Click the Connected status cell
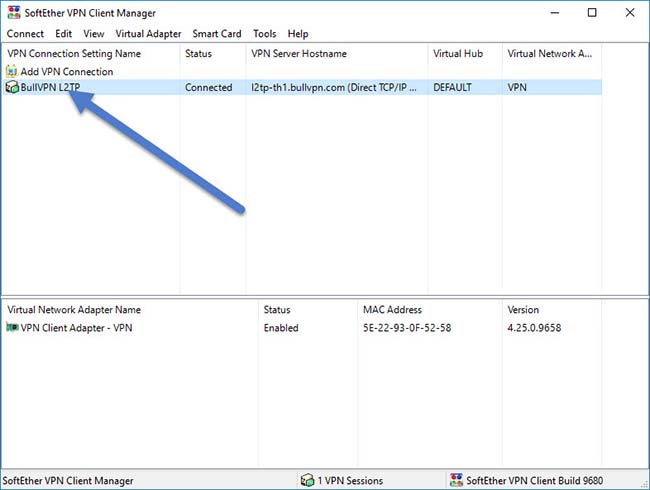The image size is (650, 490). coord(209,87)
